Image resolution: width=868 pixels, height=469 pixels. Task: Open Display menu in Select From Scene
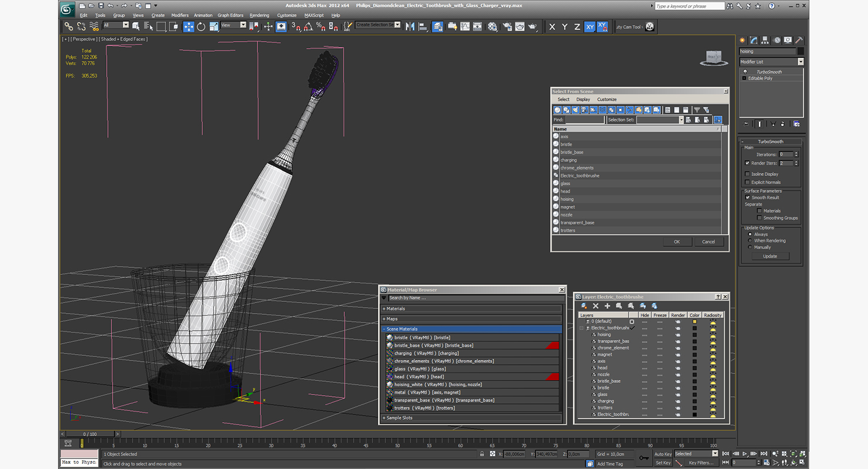pyautogui.click(x=583, y=100)
